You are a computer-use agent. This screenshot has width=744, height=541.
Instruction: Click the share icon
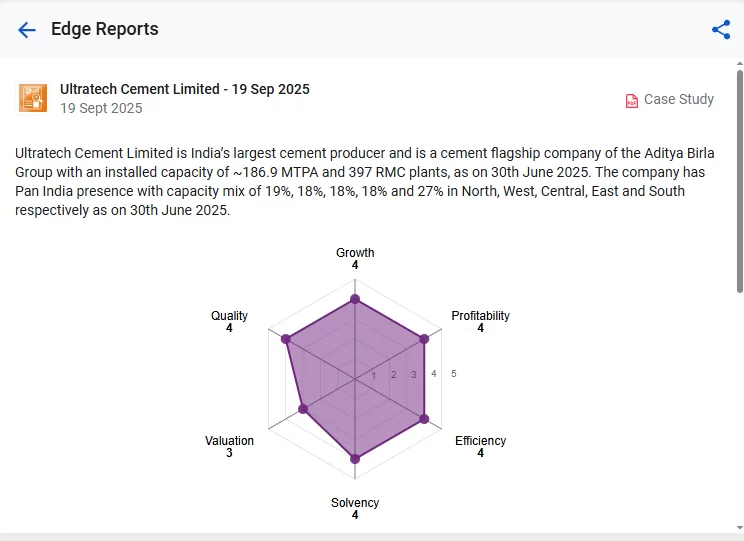(721, 30)
